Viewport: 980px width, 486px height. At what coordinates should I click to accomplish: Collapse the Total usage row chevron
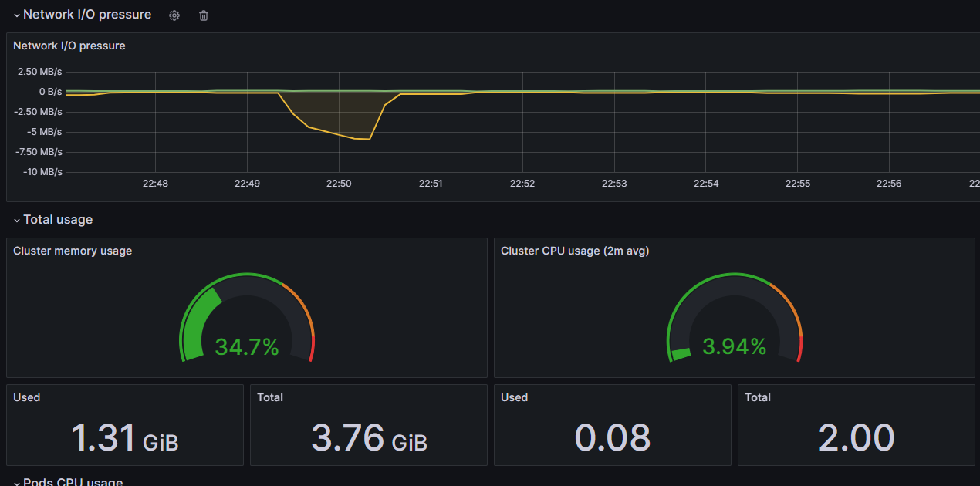point(16,221)
